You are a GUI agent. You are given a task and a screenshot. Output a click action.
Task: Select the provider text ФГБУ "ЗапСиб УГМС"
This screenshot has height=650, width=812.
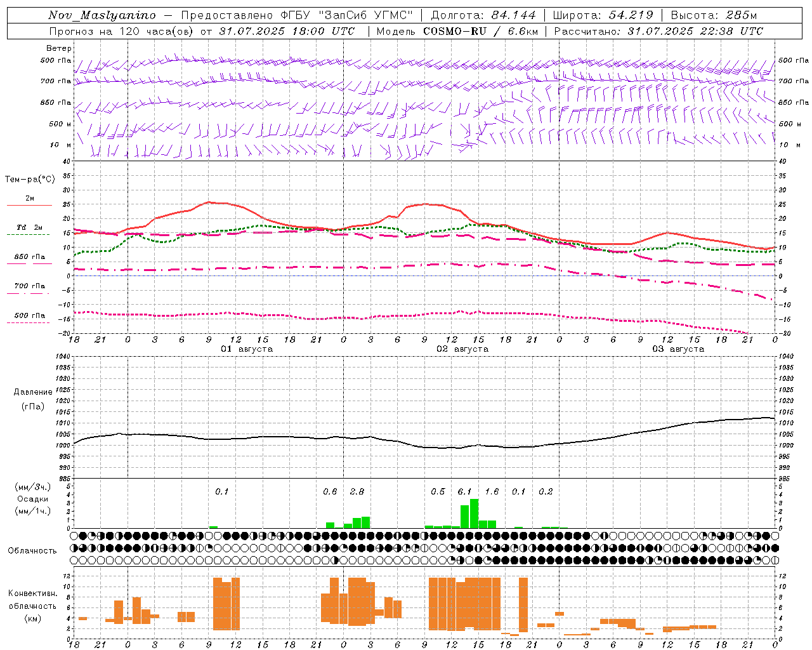(x=346, y=15)
